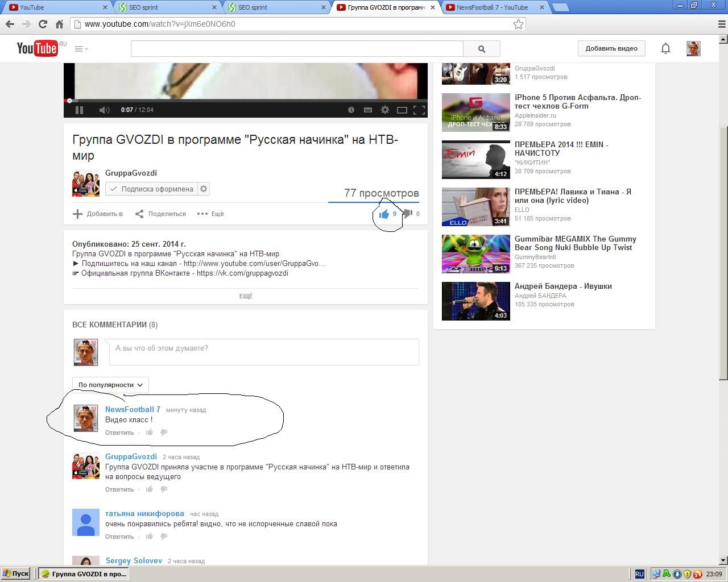
Task: Open the "Gummibär MEGAMIX" video title
Action: pyautogui.click(x=576, y=243)
